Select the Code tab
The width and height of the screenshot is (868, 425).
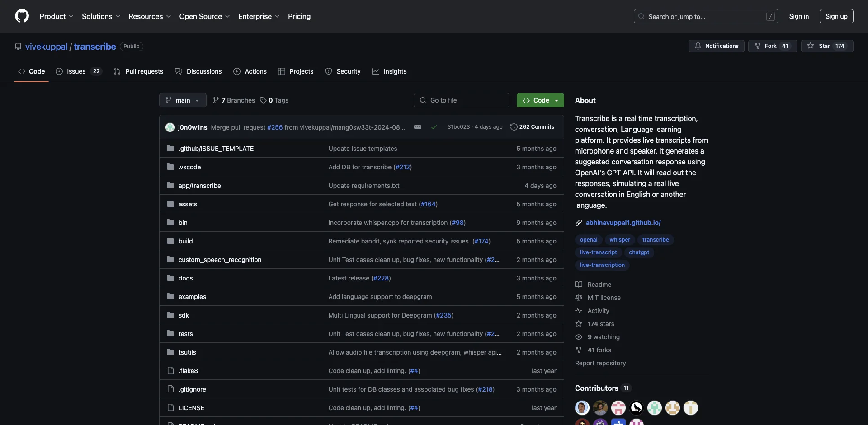(32, 71)
